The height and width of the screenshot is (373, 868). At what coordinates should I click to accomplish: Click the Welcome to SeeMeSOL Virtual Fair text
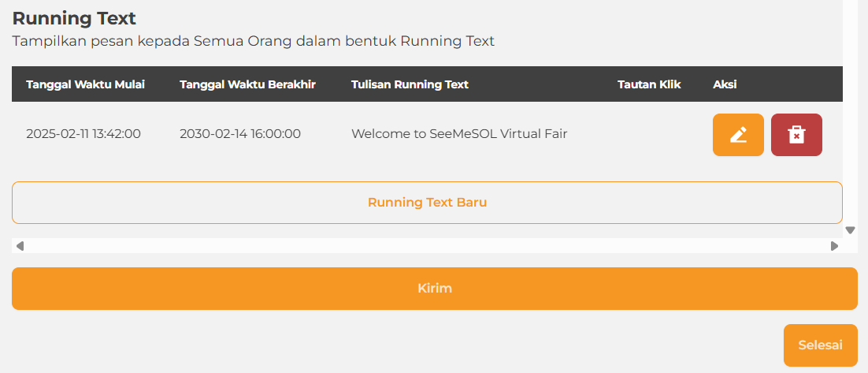pos(459,134)
